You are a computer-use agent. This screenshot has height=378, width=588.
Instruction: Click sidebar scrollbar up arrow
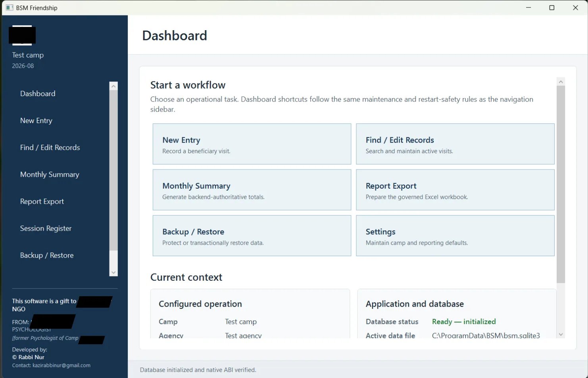point(114,86)
